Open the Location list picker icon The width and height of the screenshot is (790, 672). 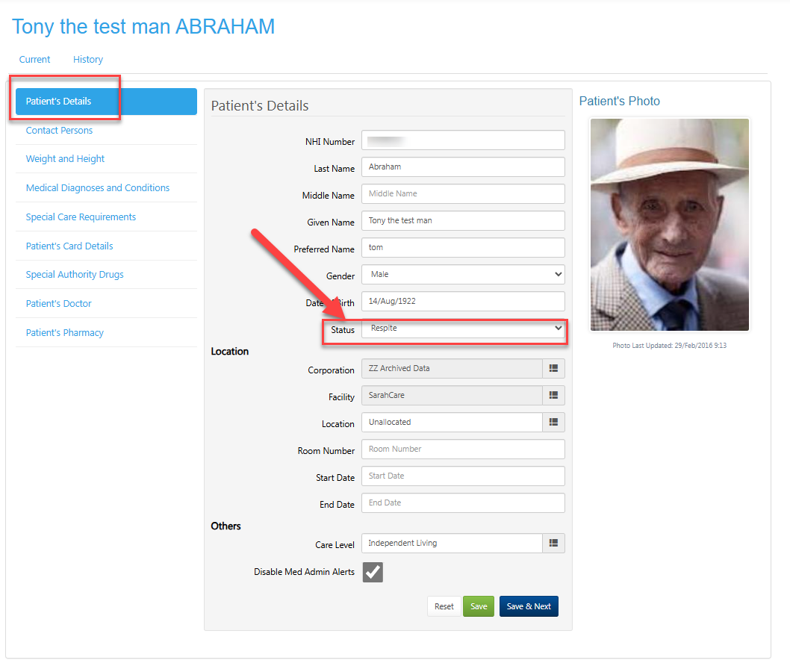click(x=553, y=422)
